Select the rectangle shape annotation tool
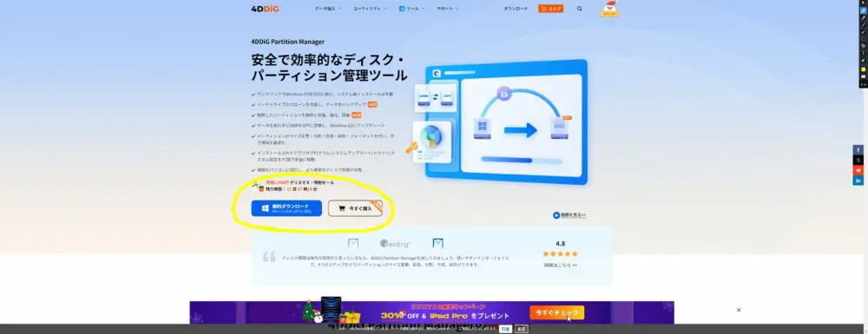Image resolution: width=868 pixels, height=334 pixels. [863, 39]
